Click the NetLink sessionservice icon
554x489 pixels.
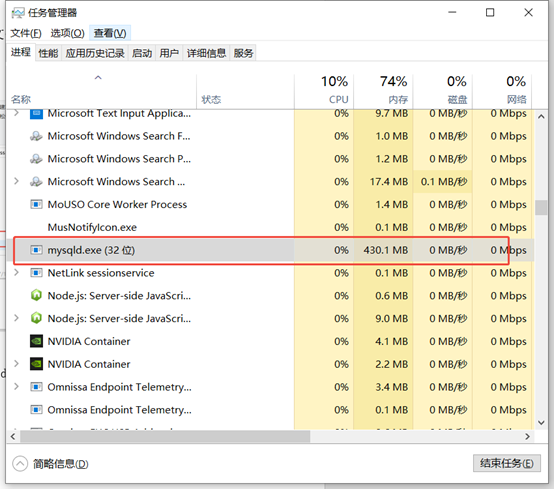point(36,273)
